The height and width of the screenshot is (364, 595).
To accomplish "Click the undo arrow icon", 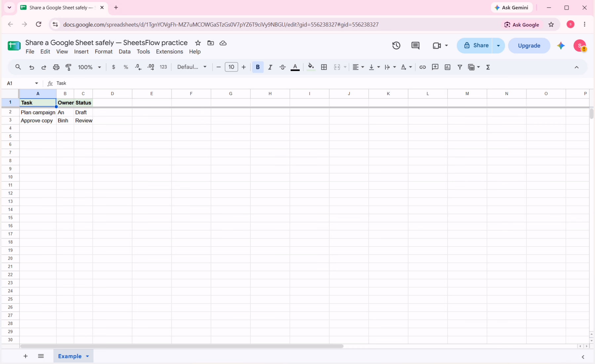I will (31, 67).
